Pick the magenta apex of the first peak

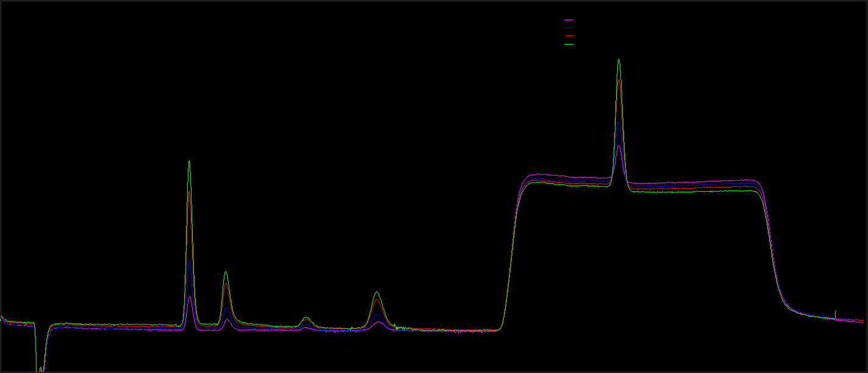(x=190, y=297)
